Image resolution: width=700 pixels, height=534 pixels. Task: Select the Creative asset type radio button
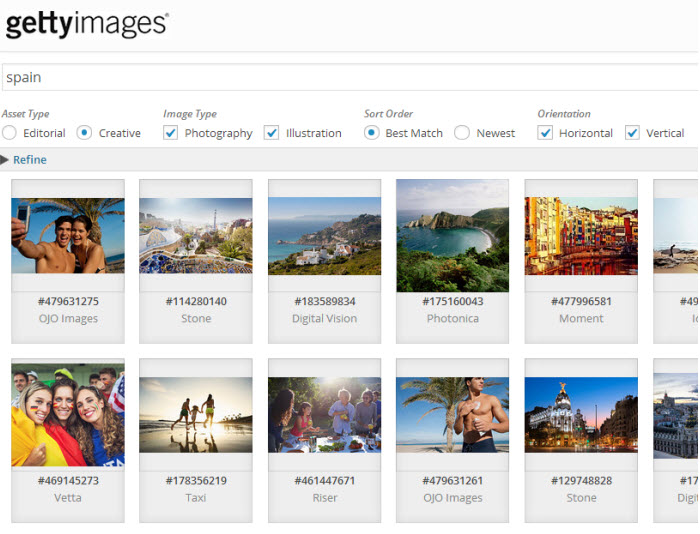tap(84, 133)
